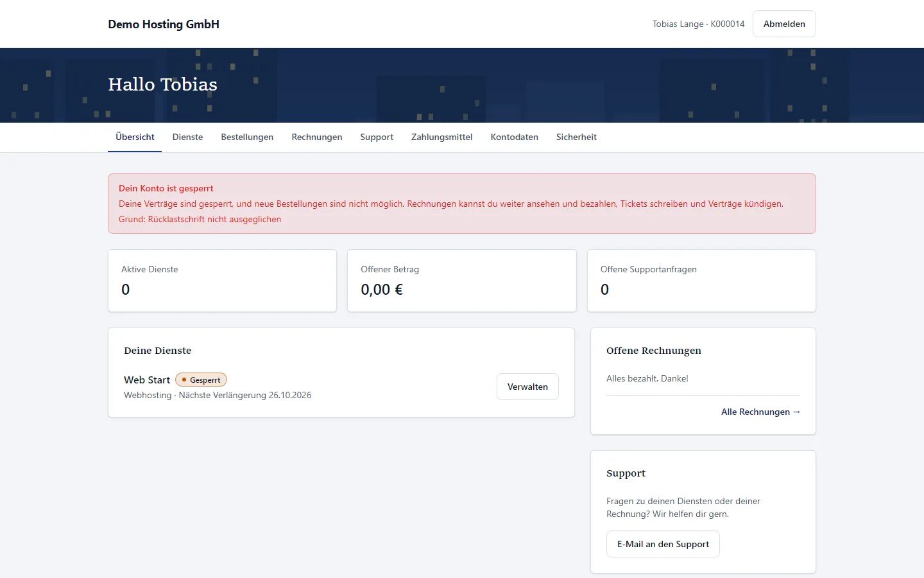
Task: Select the Support tab
Action: tap(377, 137)
